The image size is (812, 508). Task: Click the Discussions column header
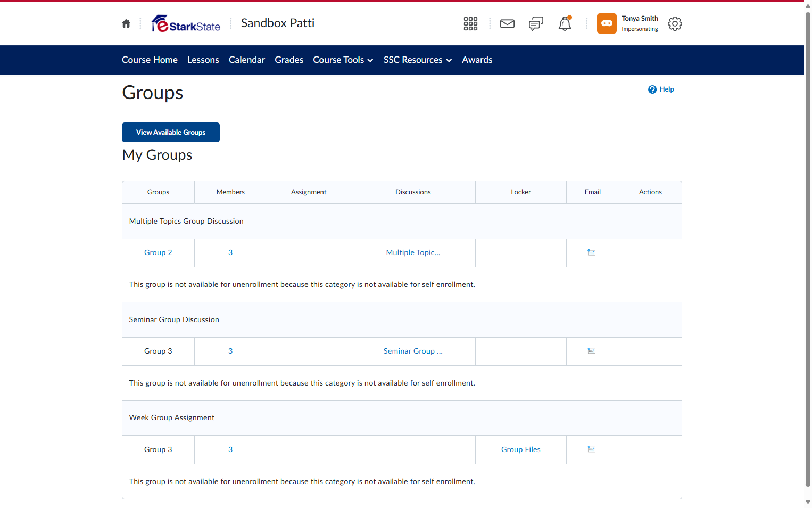point(413,192)
